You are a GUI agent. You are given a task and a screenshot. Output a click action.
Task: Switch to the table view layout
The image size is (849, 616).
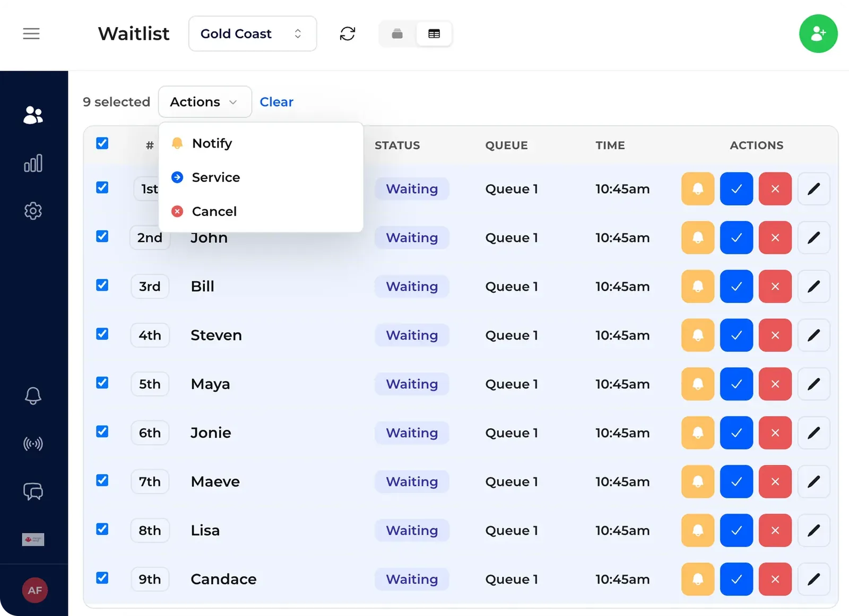434,34
